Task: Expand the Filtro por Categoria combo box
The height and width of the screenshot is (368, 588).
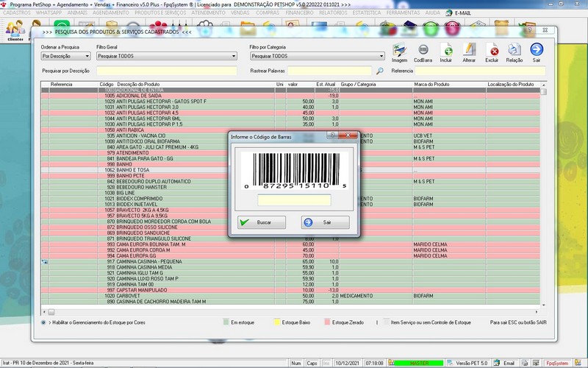Action: pos(318,56)
